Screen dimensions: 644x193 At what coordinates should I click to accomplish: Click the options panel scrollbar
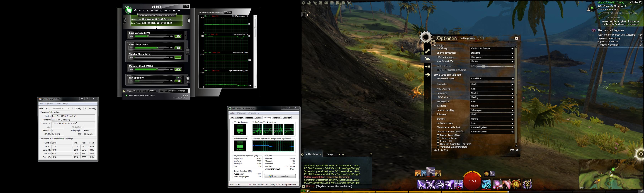click(x=516, y=96)
